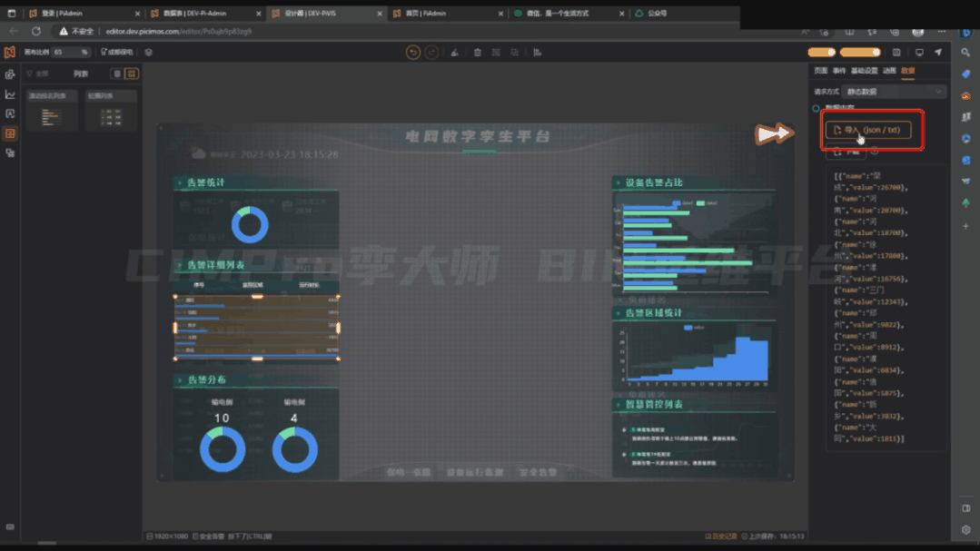Click the trash/delete icon in the top toolbar
This screenshot has width=980, height=551.
click(477, 53)
